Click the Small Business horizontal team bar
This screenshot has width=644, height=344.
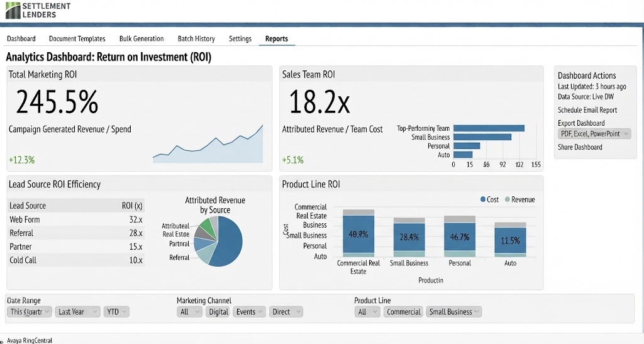coord(482,137)
